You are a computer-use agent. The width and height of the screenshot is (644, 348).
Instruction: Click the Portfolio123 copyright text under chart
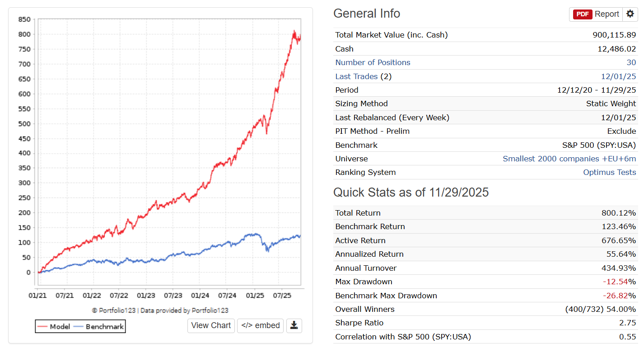(160, 310)
